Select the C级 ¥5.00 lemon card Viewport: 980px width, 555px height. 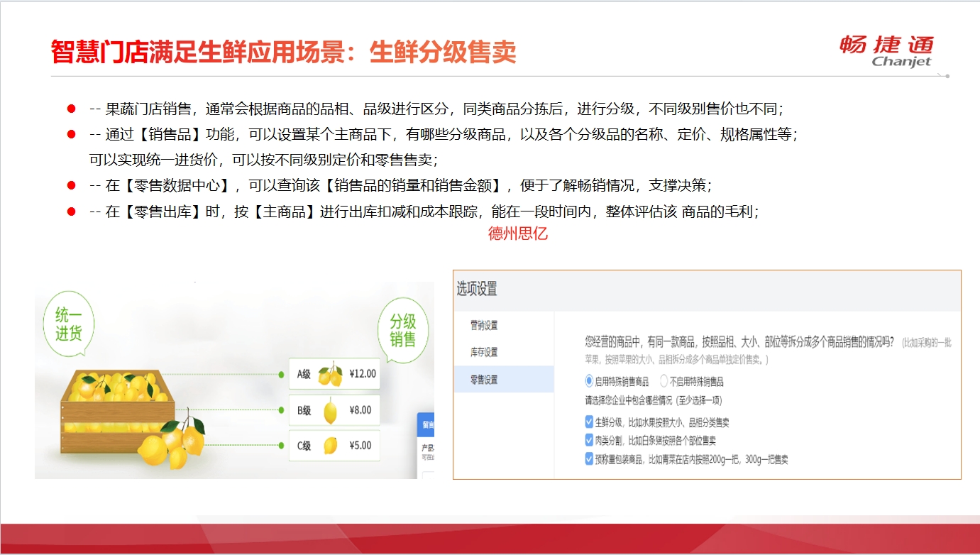[334, 446]
